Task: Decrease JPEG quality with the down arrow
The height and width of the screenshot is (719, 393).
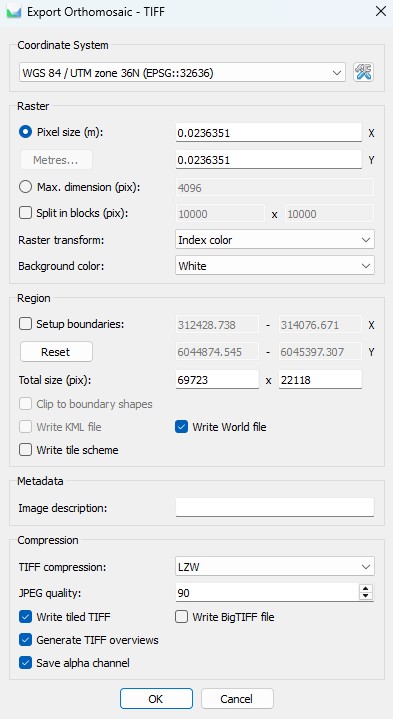Action: [x=365, y=597]
